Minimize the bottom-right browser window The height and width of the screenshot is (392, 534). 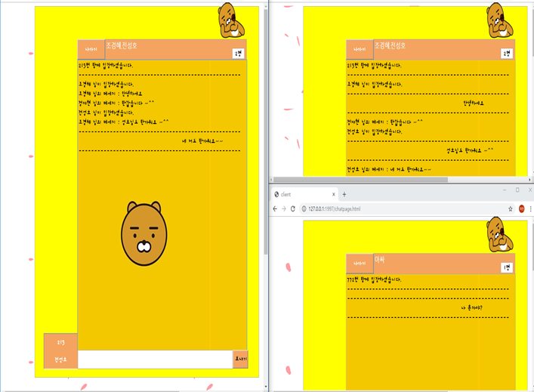(x=505, y=190)
